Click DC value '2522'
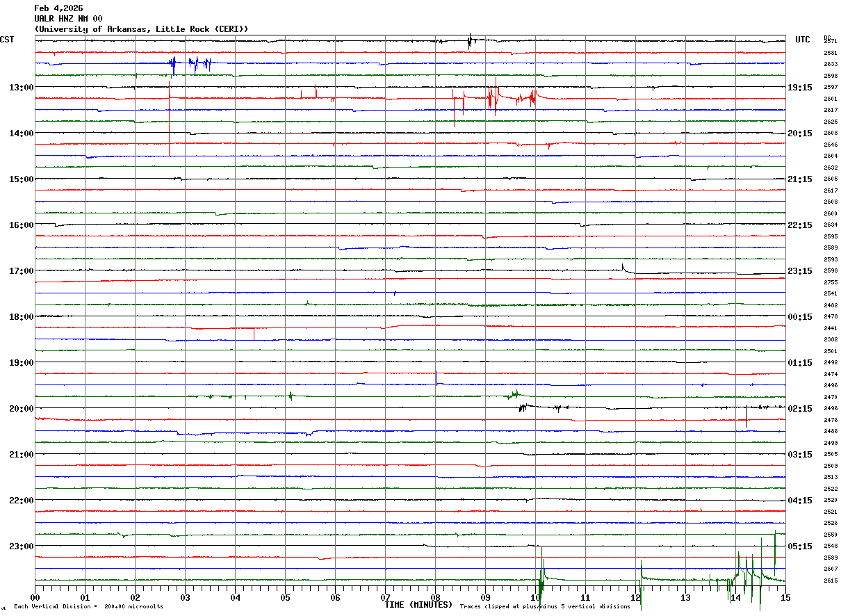Viewport: 841px width, 616px height. coord(831,489)
